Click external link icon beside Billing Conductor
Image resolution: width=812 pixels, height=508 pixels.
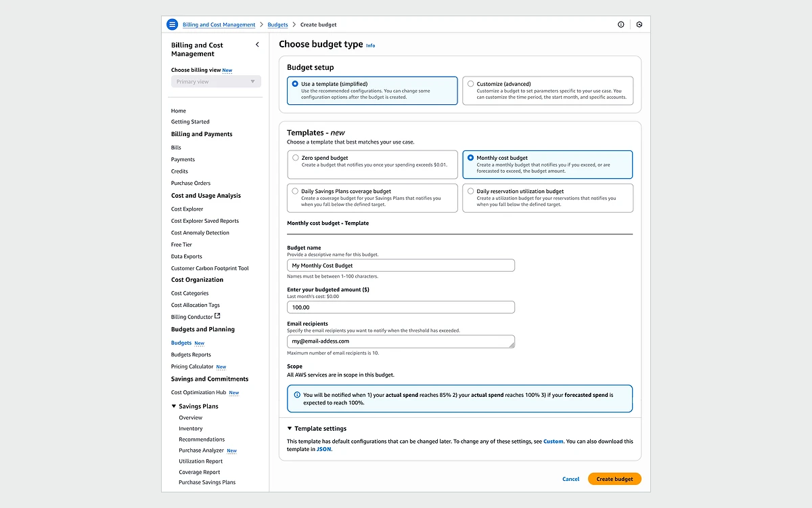[217, 316]
